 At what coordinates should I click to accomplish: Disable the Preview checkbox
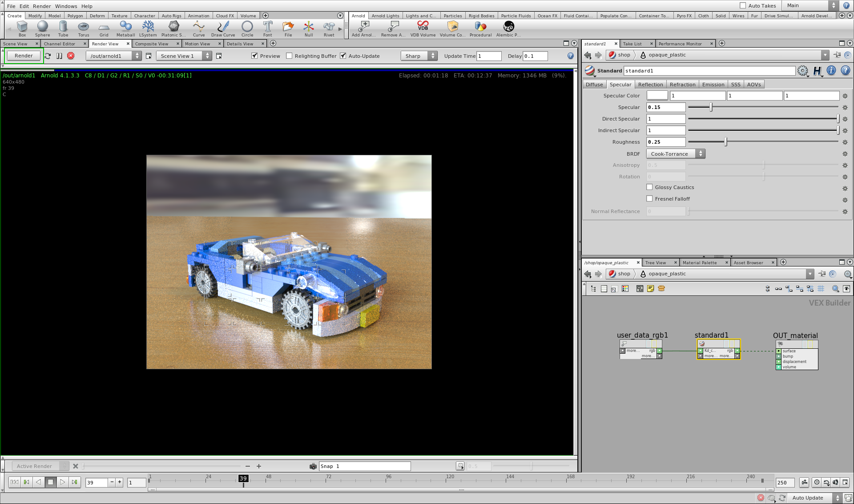tap(254, 56)
